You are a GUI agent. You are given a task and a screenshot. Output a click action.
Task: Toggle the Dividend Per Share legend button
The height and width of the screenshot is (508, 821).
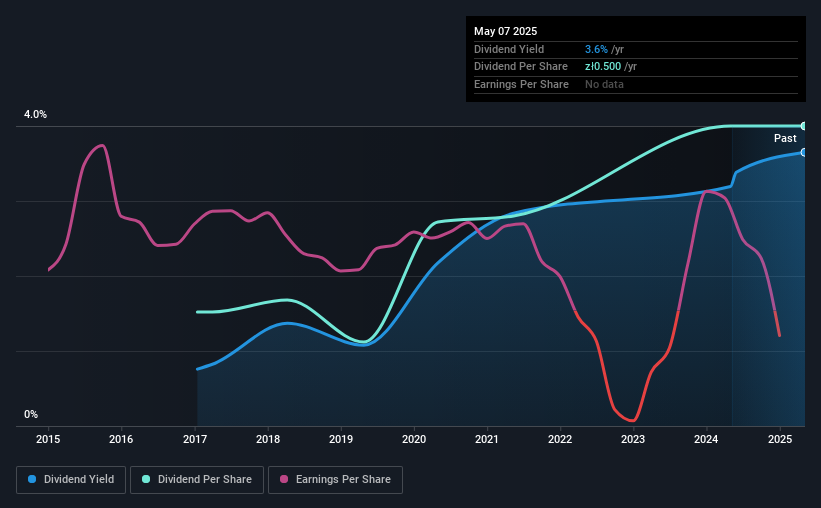tap(197, 480)
